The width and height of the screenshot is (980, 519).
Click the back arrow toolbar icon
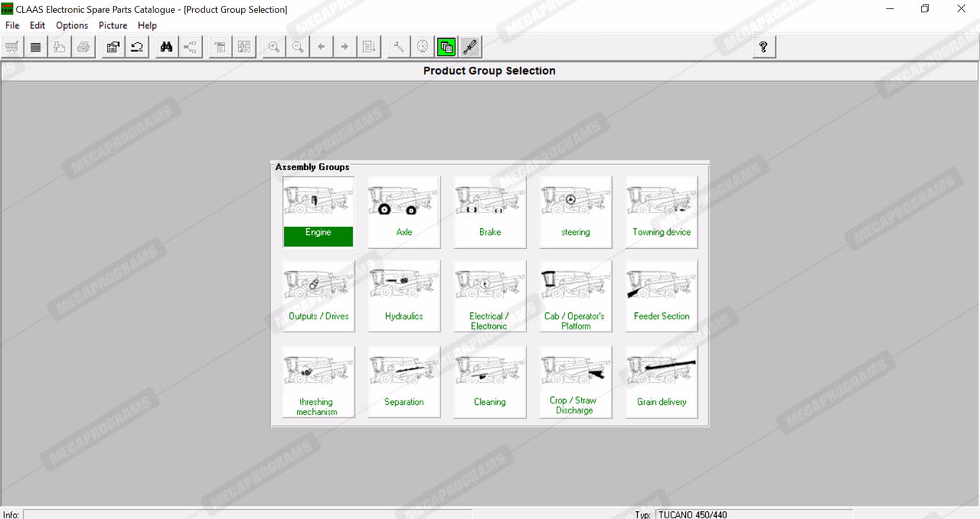tap(321, 47)
